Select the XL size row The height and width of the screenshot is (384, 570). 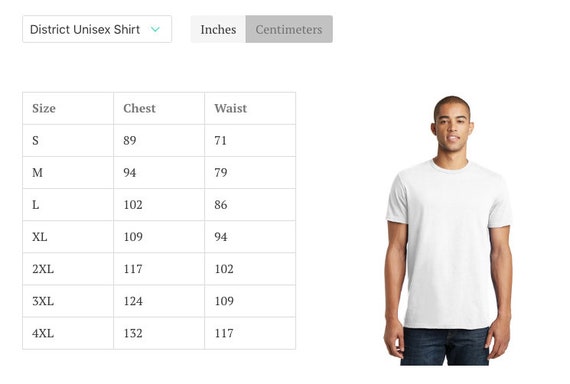[159, 237]
